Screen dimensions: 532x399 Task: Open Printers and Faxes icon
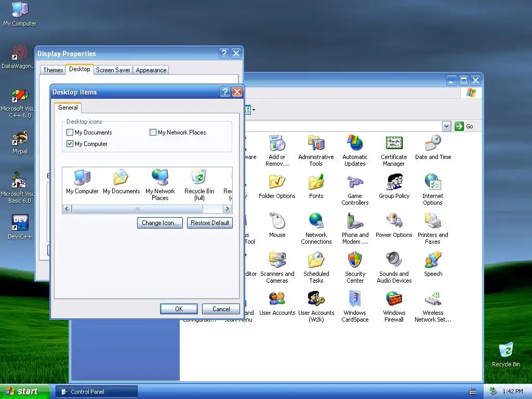pyautogui.click(x=433, y=229)
